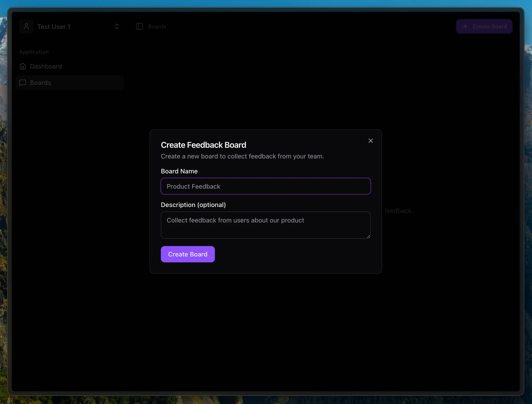Click the Test User 1 name label

(x=54, y=27)
